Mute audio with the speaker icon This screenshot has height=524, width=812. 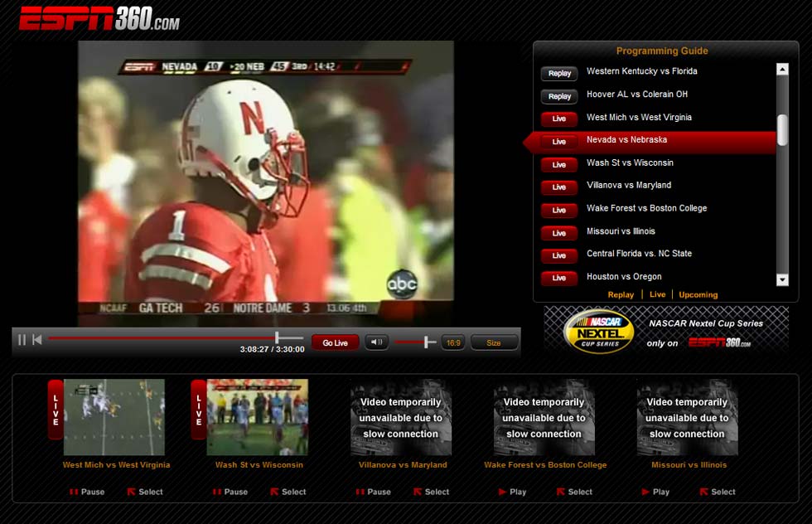click(376, 342)
